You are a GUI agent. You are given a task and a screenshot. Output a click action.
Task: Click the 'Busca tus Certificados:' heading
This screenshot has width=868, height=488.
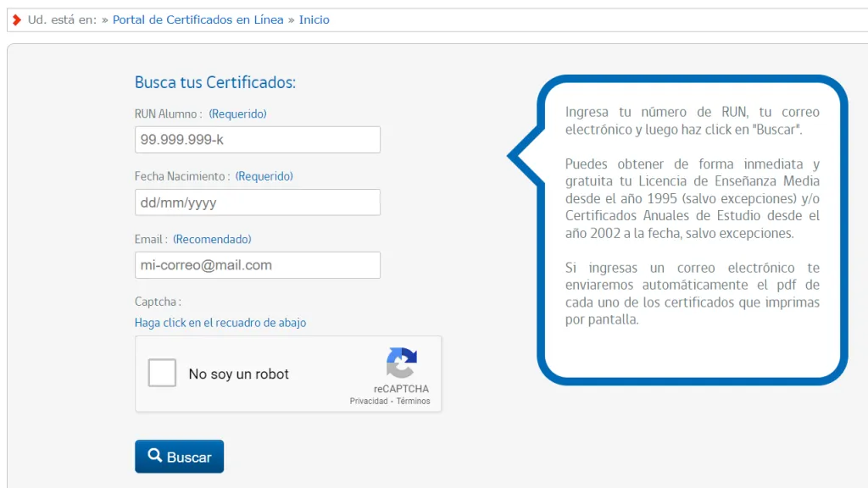click(215, 82)
